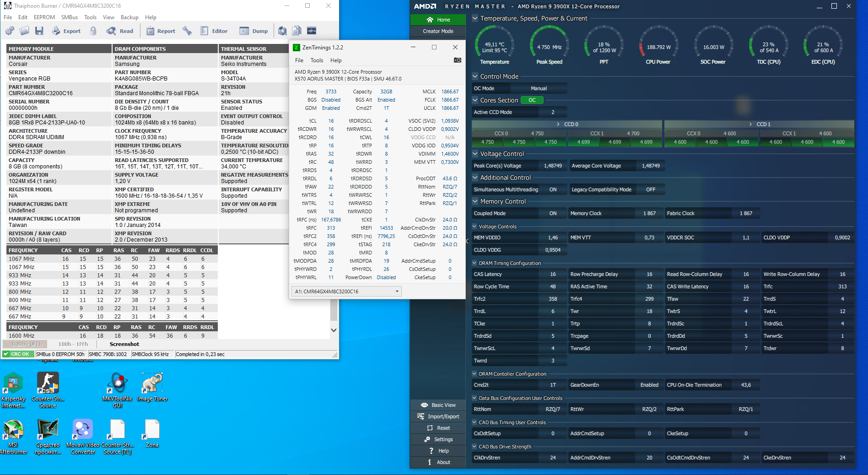
Task: Open the EEPROM menu in Thaiphoon Burner
Action: point(44,17)
